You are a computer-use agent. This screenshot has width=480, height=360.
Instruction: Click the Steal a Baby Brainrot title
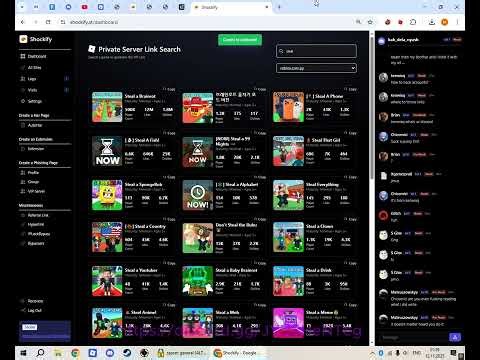236,270
